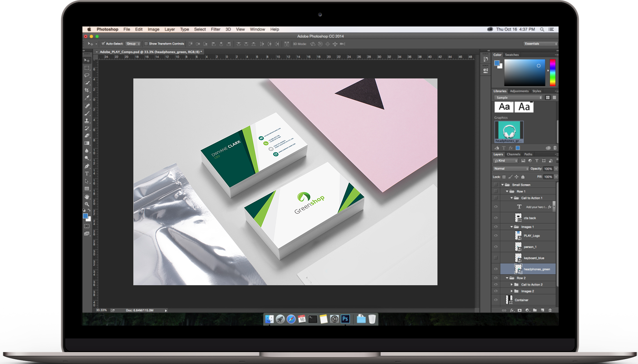Hide the Container layer
The width and height of the screenshot is (638, 364).
pos(496,300)
